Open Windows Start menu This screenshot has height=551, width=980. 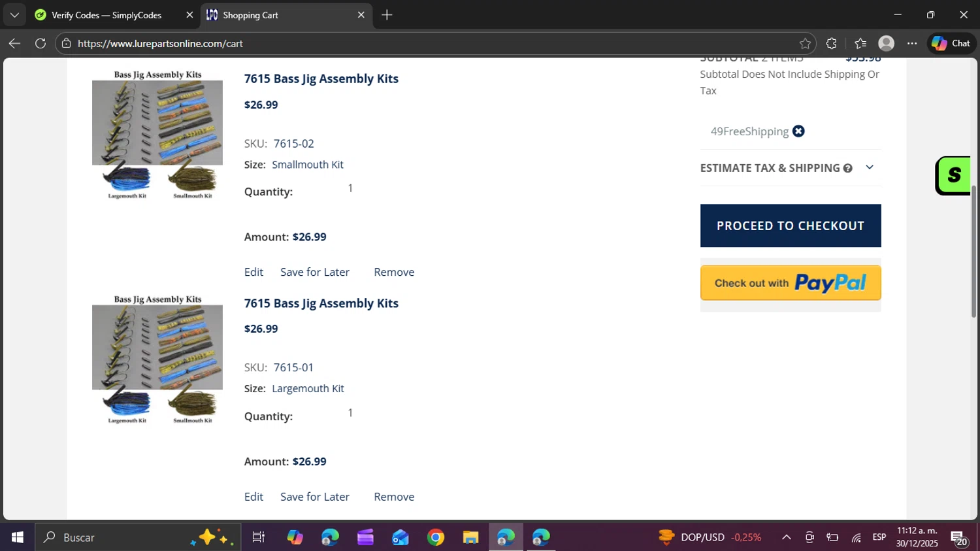17,537
